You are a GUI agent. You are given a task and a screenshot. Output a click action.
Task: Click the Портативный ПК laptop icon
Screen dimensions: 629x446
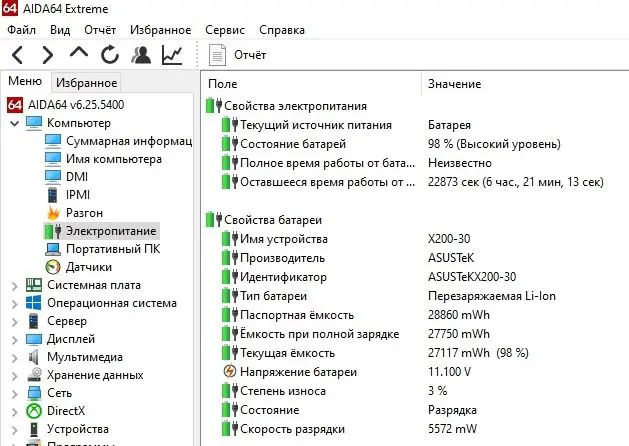point(53,249)
